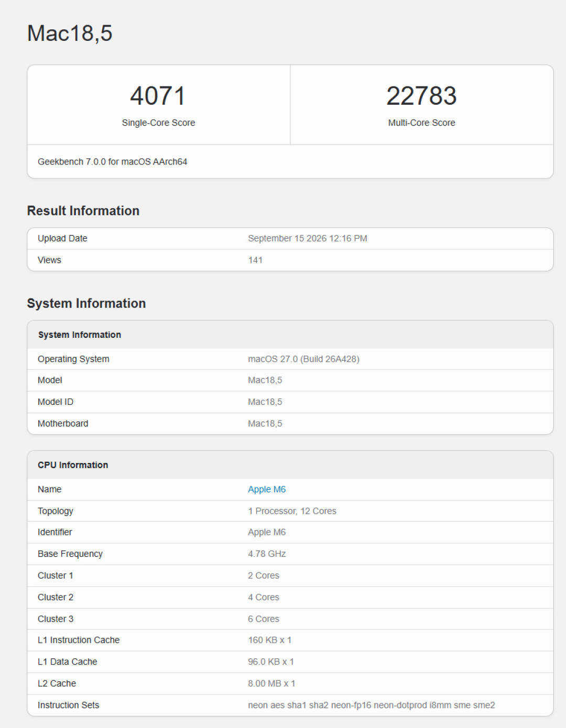
Task: Select the 8.00 MB x 1 L2 cache value
Action: click(x=271, y=683)
